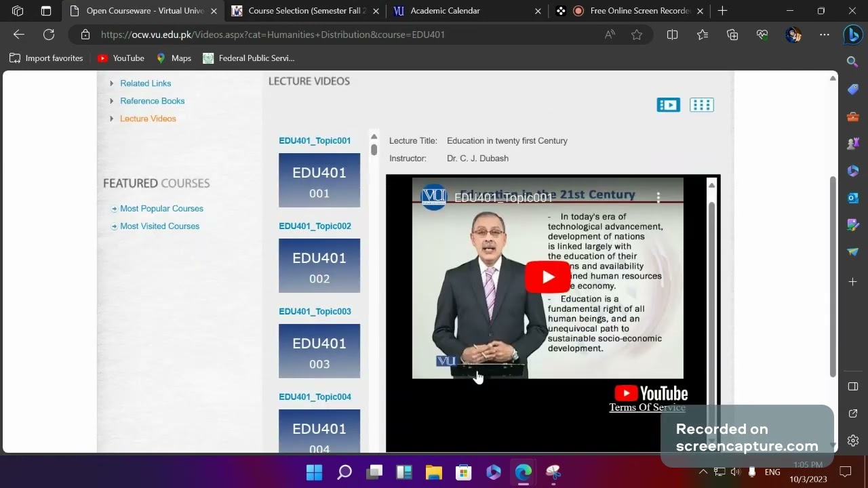Click the VU channel logo on video
The width and height of the screenshot is (868, 488).
point(434,197)
